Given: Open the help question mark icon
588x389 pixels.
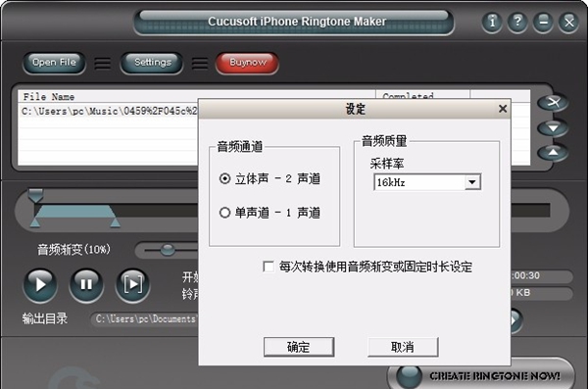Looking at the screenshot, I should point(517,23).
